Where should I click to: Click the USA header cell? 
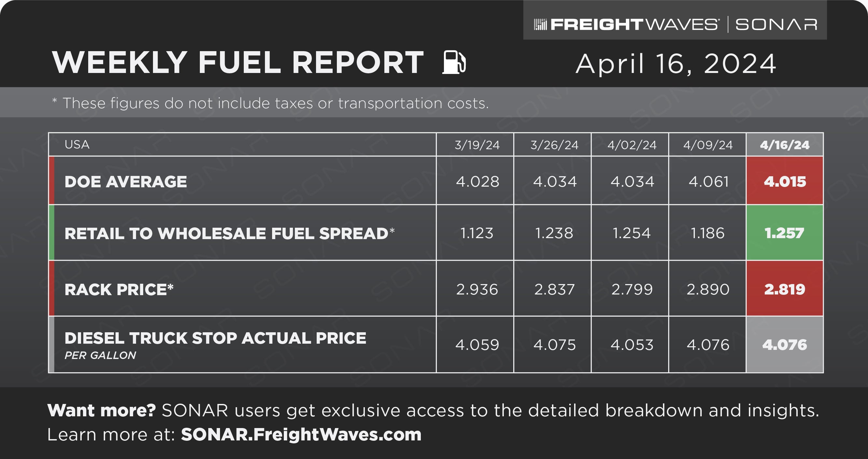[x=242, y=145]
